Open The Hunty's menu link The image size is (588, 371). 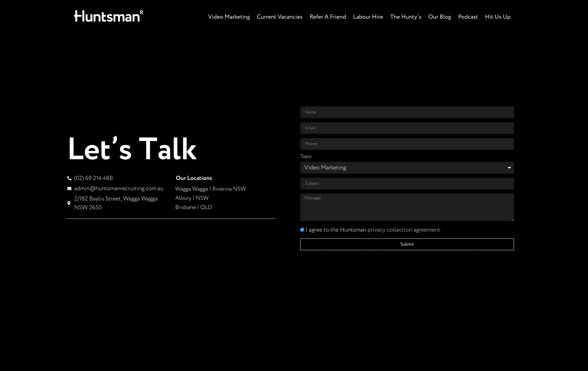point(406,17)
